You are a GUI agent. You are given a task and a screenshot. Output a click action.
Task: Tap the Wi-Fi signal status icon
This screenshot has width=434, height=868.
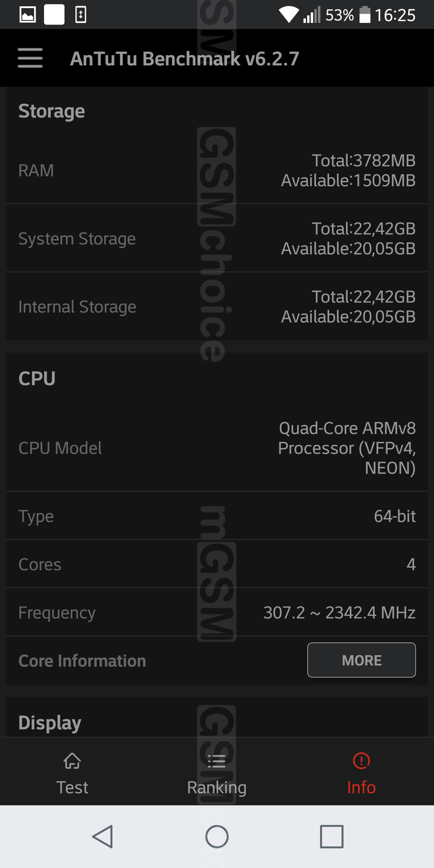pos(289,15)
